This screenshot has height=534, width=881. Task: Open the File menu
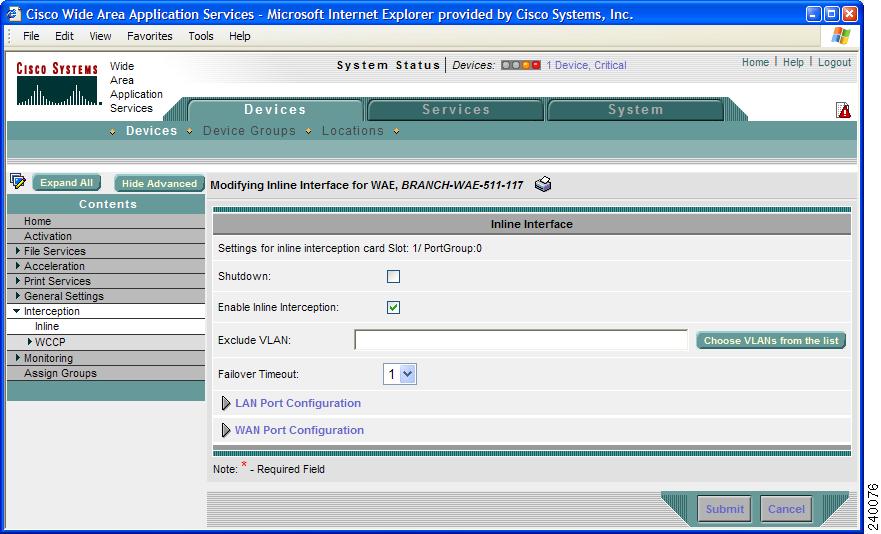(31, 36)
